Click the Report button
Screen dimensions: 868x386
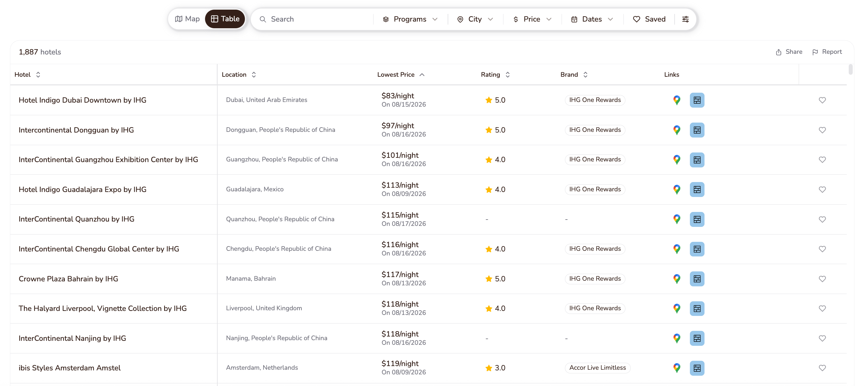tap(827, 52)
